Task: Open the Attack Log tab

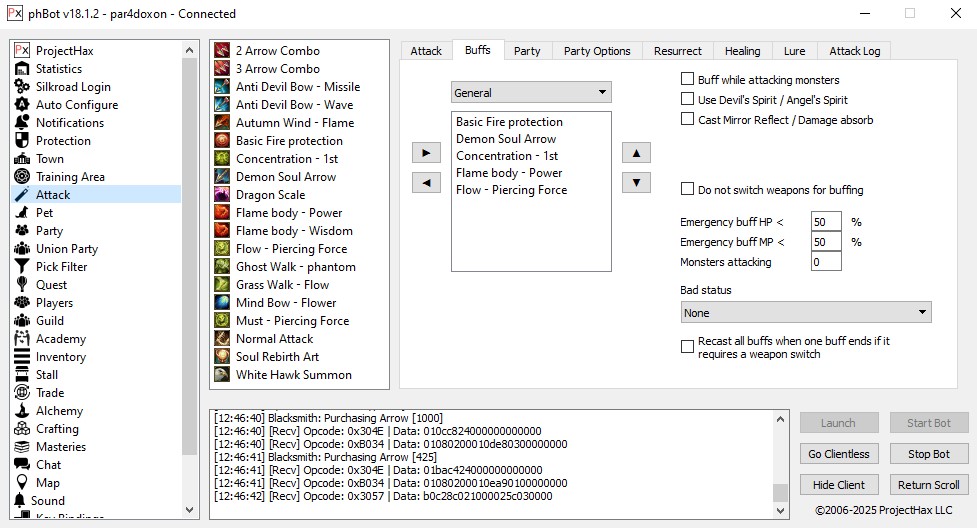Action: pos(853,51)
